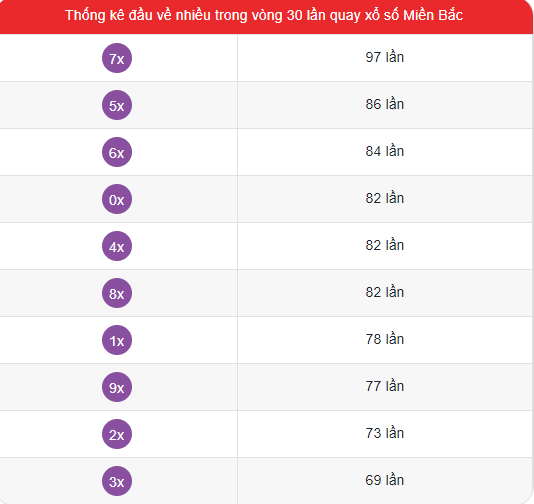Viewport: 534px width, 504px height.
Task: Select the "78 lần" count cell
Action: [384, 339]
